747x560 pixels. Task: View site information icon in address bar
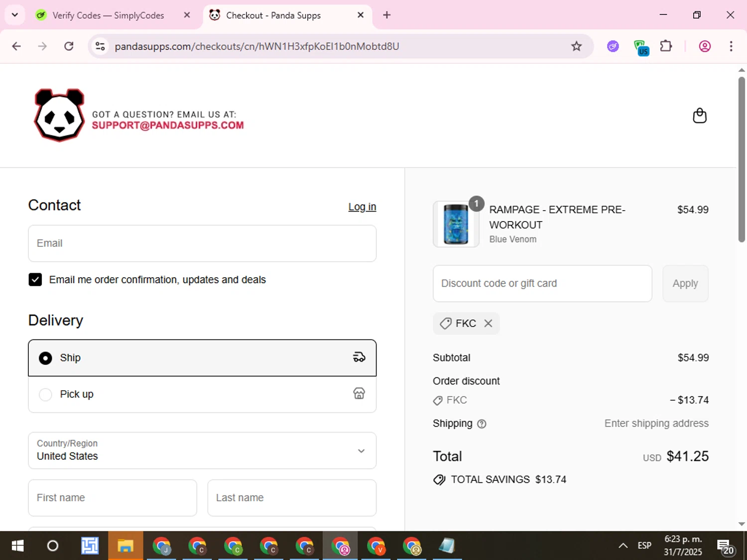(100, 46)
